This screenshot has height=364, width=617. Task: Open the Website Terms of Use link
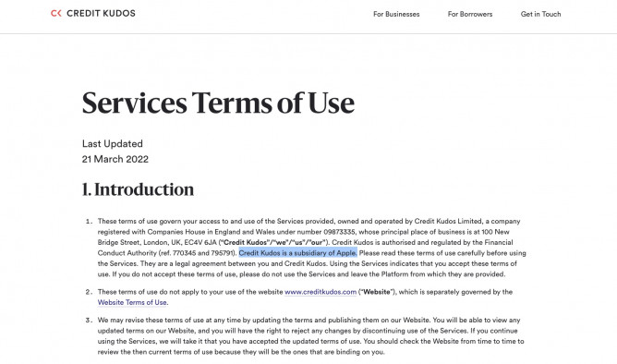[133, 303]
